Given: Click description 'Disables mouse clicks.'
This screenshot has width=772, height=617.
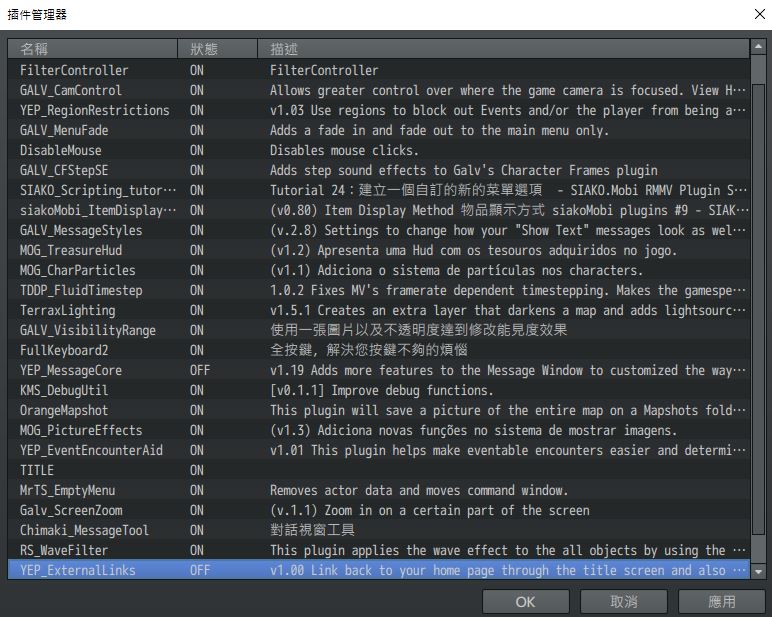Looking at the screenshot, I should click(x=345, y=150).
